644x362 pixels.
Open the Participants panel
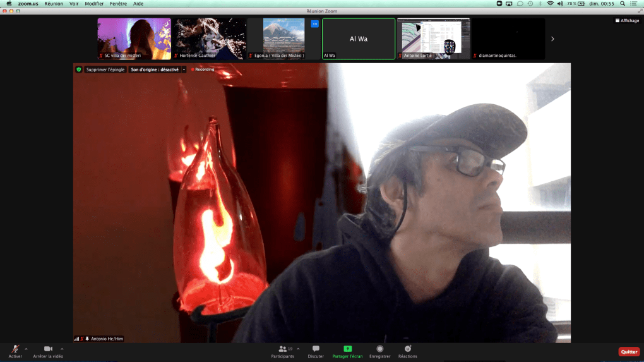click(282, 349)
